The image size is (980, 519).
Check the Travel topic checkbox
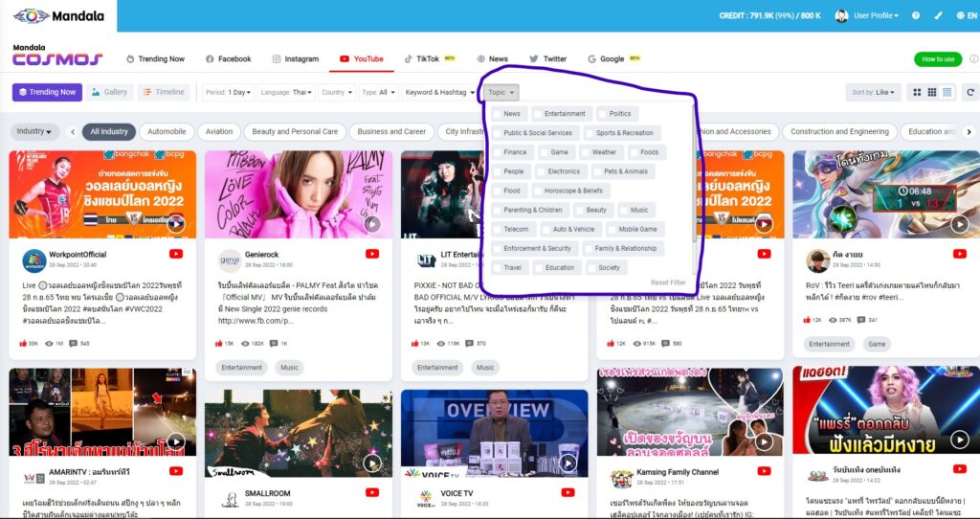pos(497,267)
